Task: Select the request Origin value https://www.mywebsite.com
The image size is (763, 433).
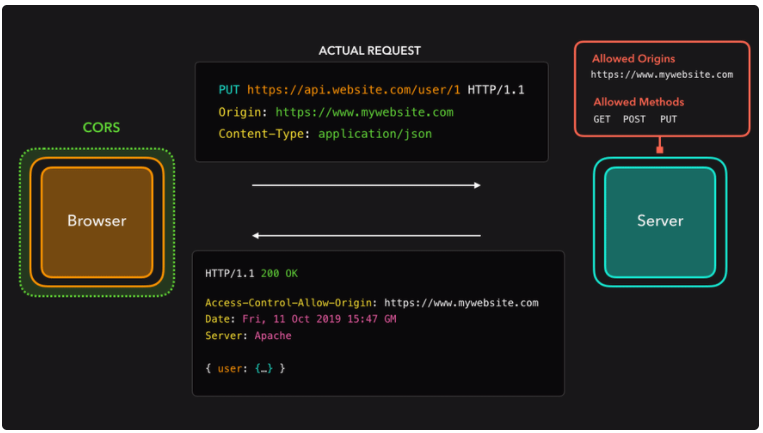Action: pyautogui.click(x=364, y=112)
